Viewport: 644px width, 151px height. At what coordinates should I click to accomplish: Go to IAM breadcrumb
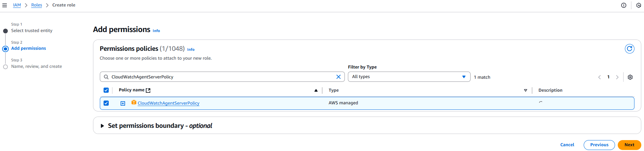17,5
